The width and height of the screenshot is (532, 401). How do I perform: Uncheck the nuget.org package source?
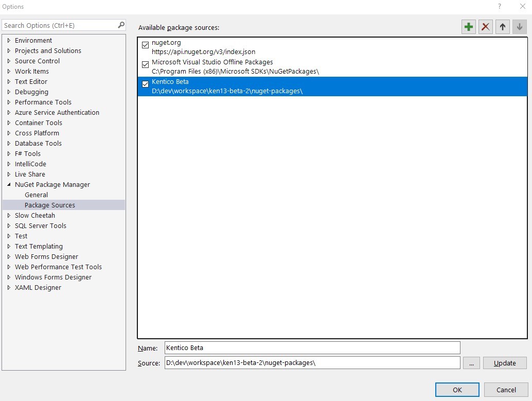pyautogui.click(x=145, y=45)
